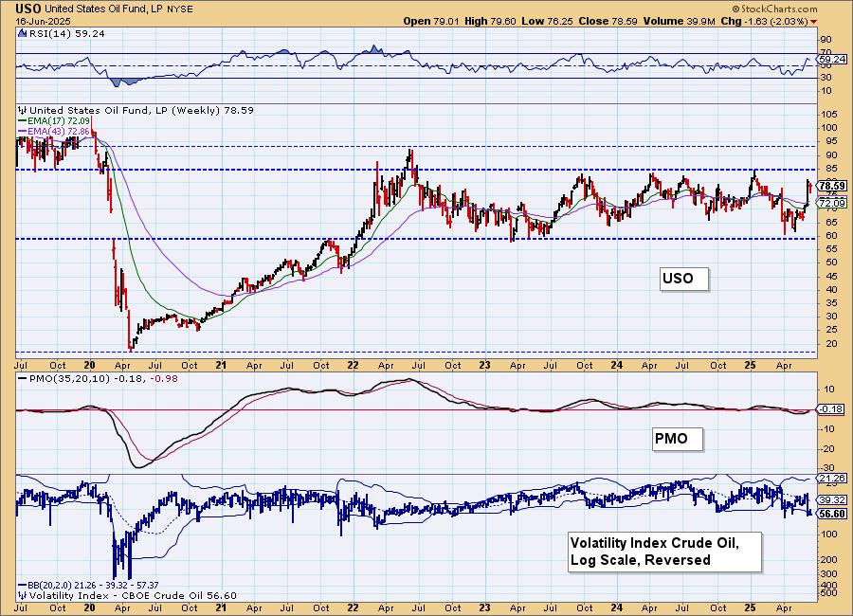The width and height of the screenshot is (853, 616).
Task: Click the red down arrow after Chg
Action: (814, 21)
